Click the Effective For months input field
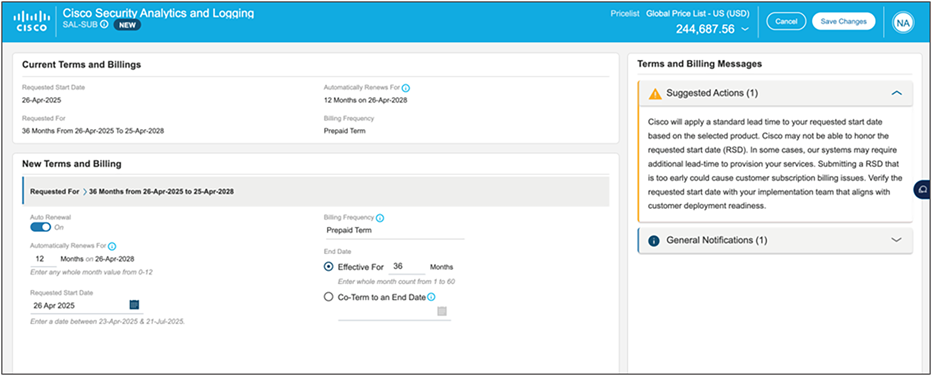This screenshot has width=932, height=376. click(x=408, y=267)
